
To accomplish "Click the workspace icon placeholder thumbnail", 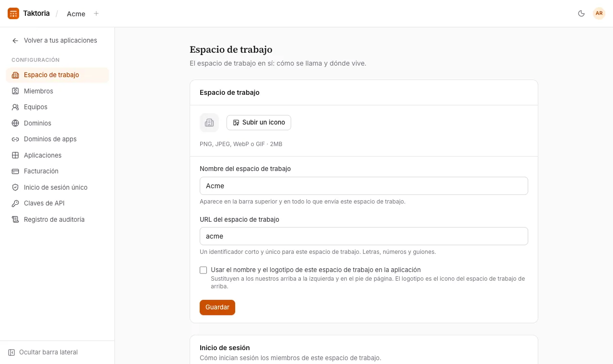I will pos(209,123).
